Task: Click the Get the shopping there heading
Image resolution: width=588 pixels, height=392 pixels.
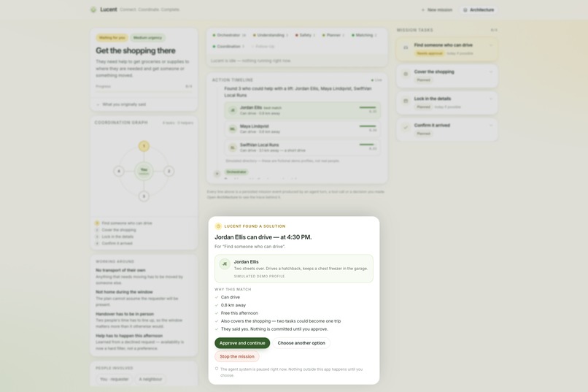Action: (136, 50)
